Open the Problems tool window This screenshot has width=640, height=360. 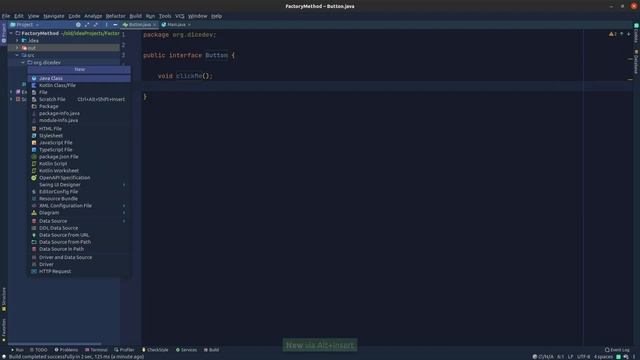66,350
